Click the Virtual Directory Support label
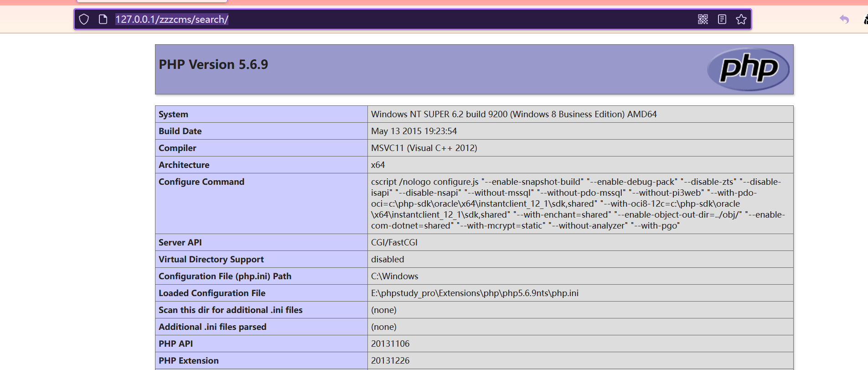The image size is (868, 370). [x=211, y=259]
